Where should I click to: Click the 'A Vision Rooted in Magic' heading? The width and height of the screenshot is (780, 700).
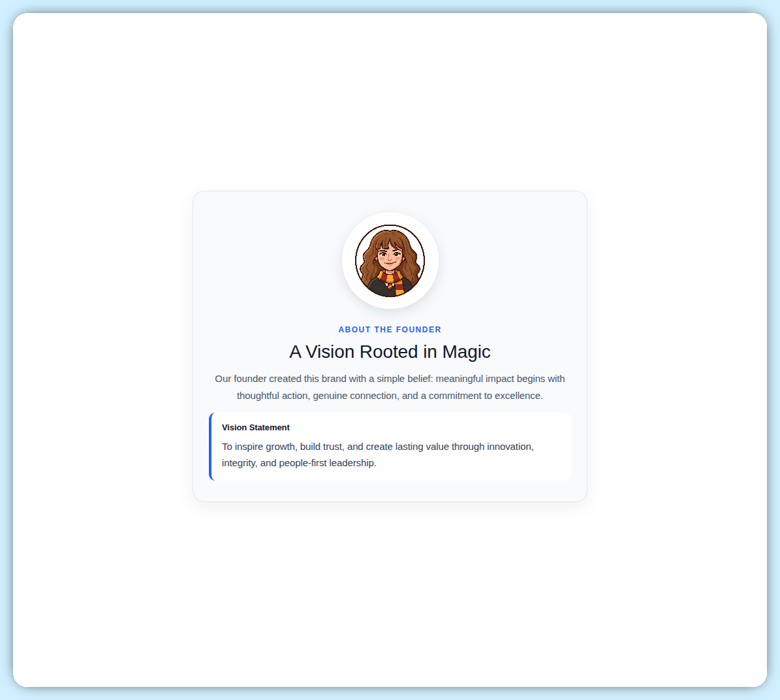tap(390, 352)
